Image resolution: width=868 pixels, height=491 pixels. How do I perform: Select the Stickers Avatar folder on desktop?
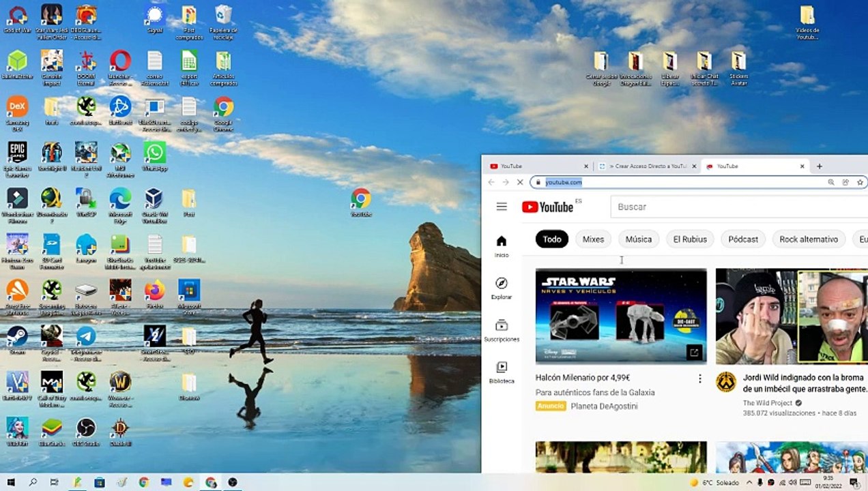[x=738, y=68]
